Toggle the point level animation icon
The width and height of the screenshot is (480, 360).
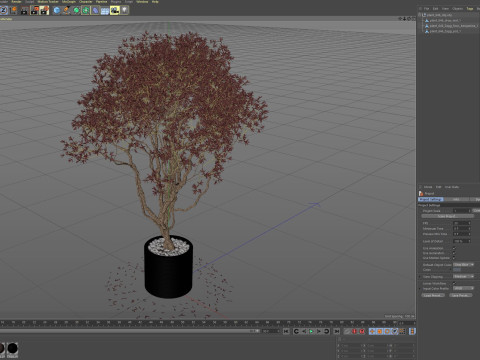402,331
